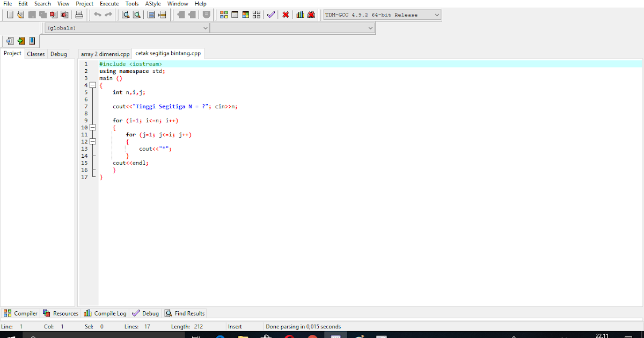Viewport: 644px width, 338px height.
Task: Click the Print toolbar icon
Action: point(79,14)
